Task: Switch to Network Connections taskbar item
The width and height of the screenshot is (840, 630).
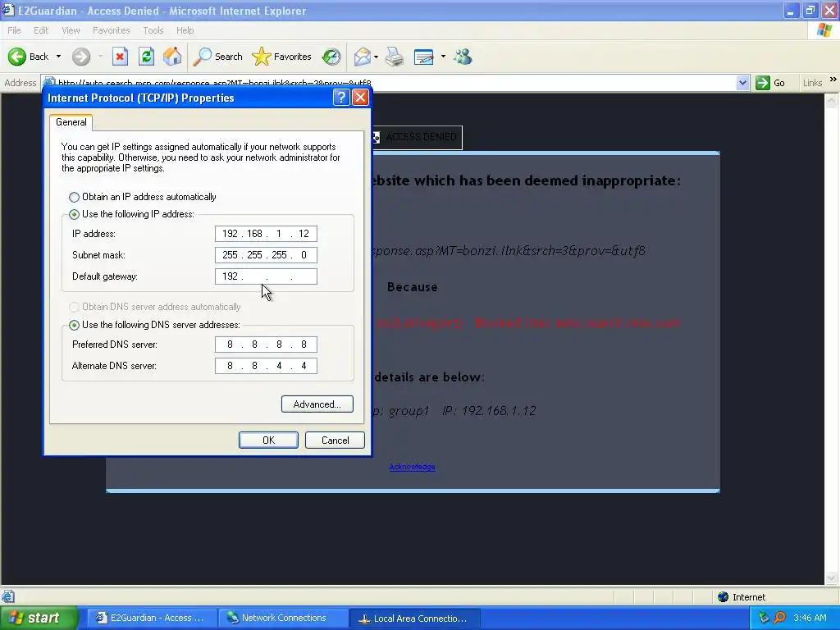Action: click(283, 618)
